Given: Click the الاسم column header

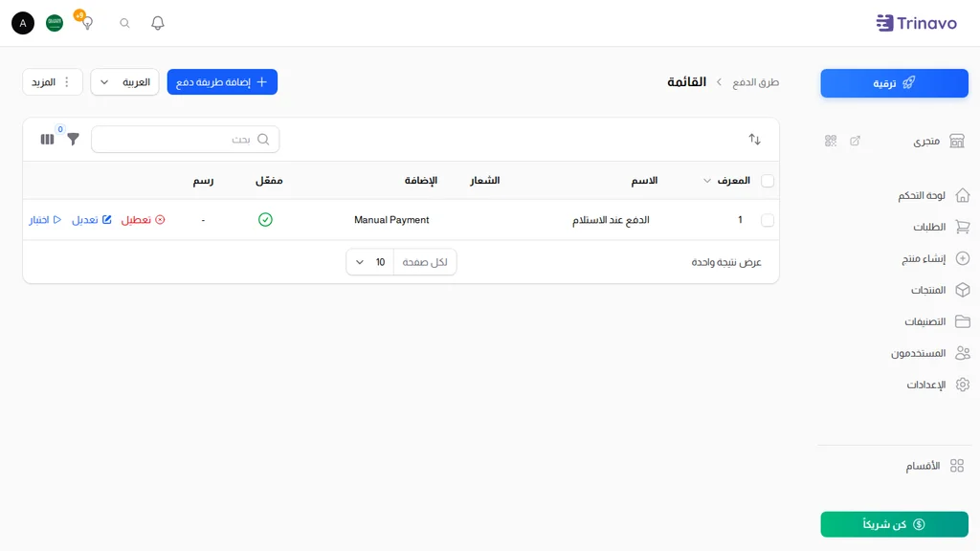Looking at the screenshot, I should point(644,181).
